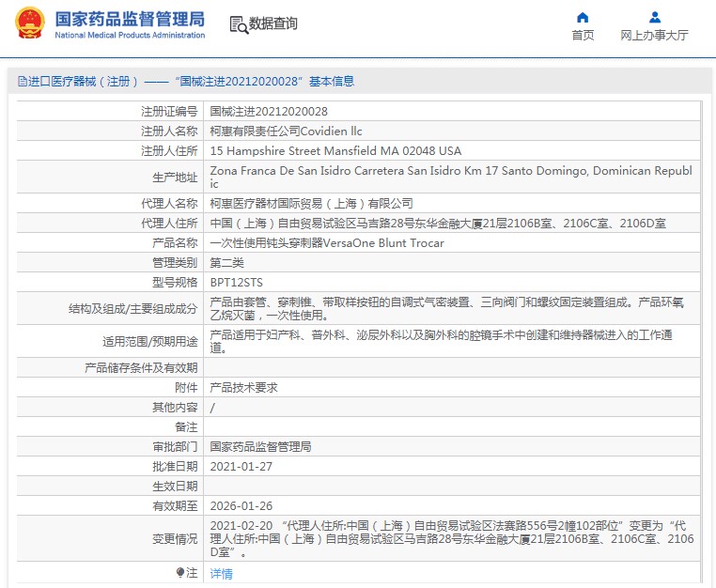Click the 首页 house icon
The width and height of the screenshot is (716, 588).
tap(583, 17)
